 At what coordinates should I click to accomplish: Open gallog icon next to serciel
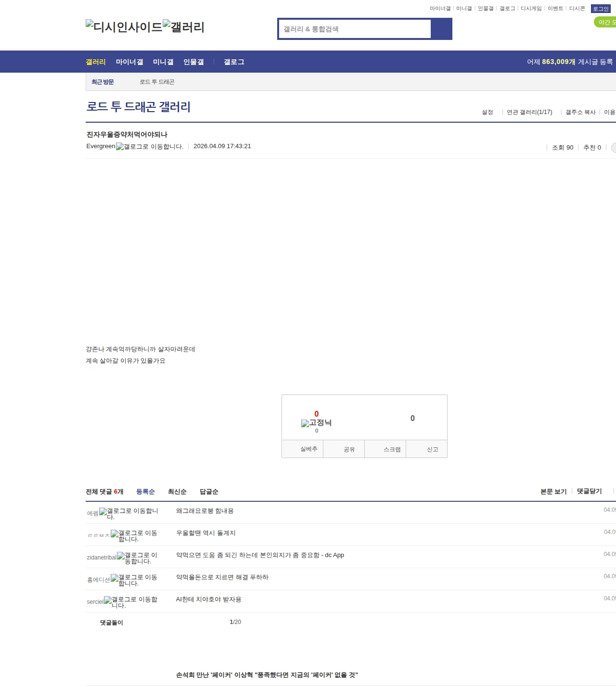coord(130,602)
